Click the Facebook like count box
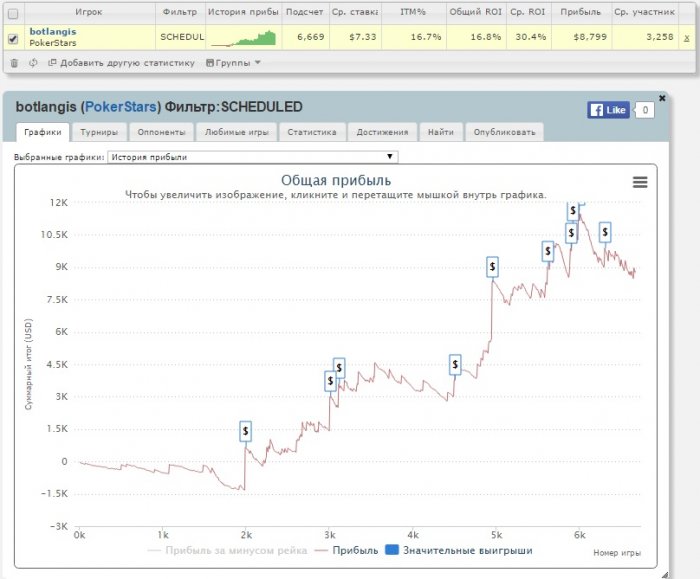 (x=645, y=110)
